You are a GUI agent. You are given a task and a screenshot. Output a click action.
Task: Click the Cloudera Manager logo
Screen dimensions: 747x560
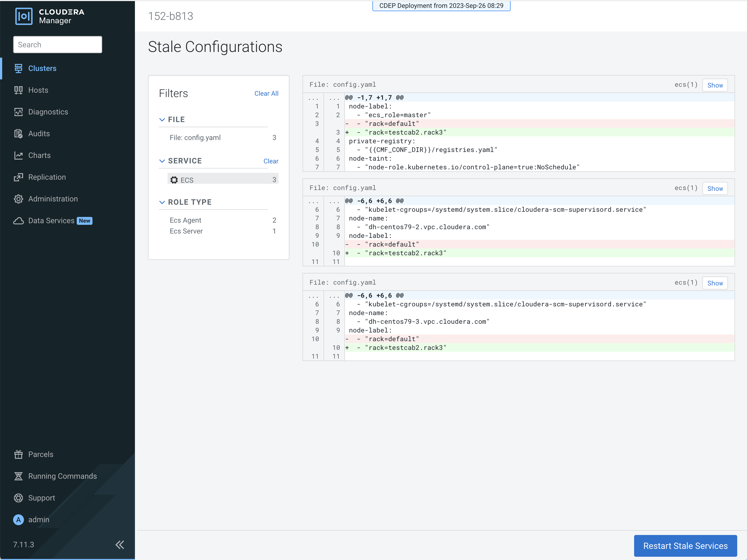[x=50, y=16]
